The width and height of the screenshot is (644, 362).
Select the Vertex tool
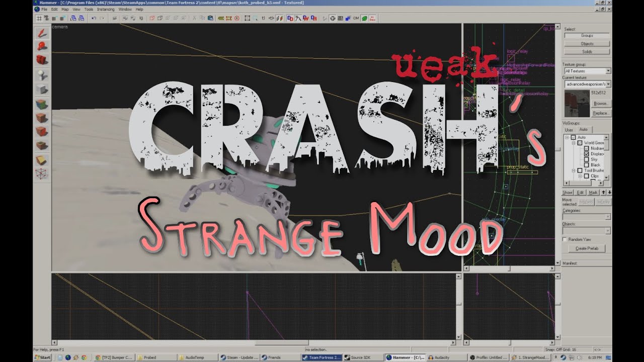tap(41, 174)
